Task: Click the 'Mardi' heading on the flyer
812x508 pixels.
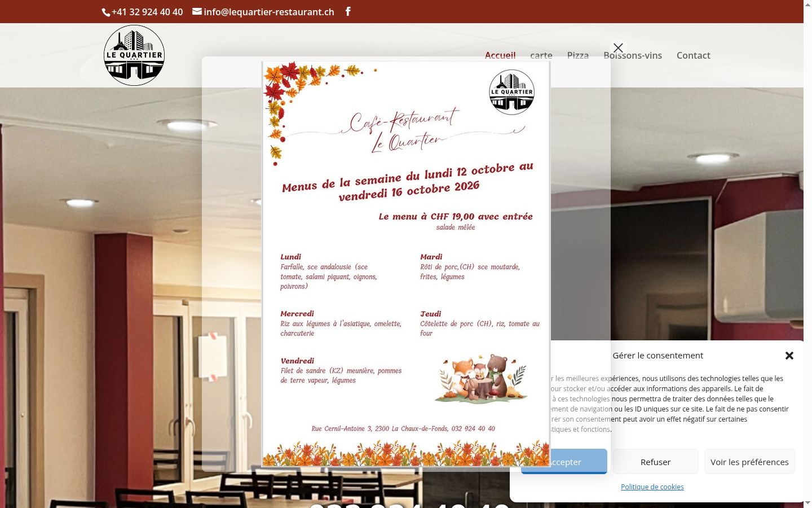Action: [431, 257]
